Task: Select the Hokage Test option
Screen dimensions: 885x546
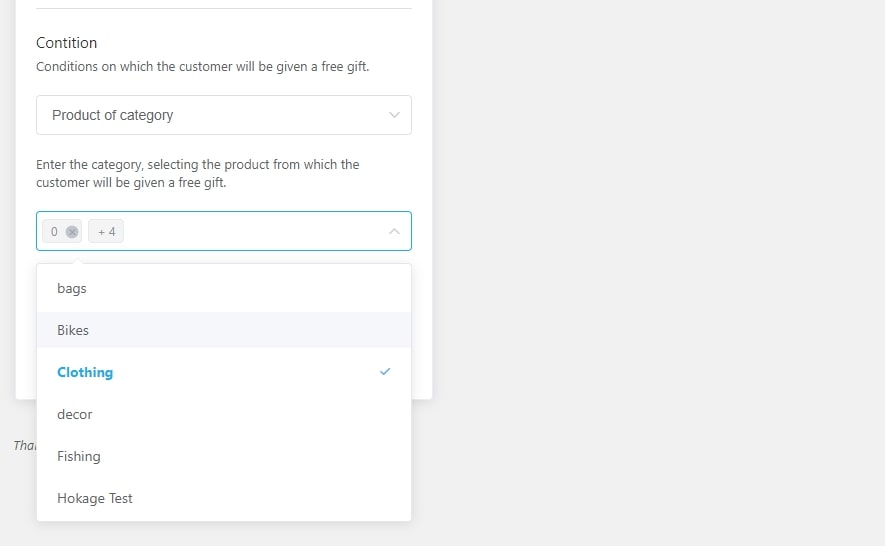Action: [95, 498]
